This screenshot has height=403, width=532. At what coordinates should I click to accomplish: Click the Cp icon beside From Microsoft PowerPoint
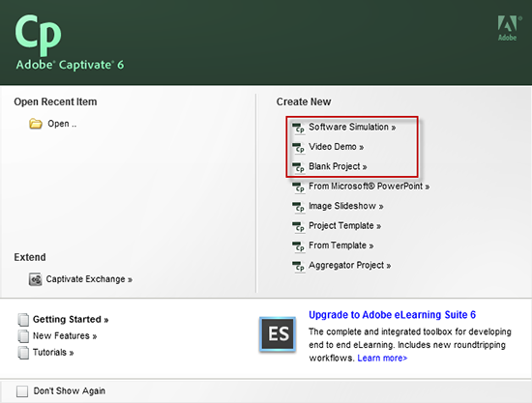click(x=299, y=187)
